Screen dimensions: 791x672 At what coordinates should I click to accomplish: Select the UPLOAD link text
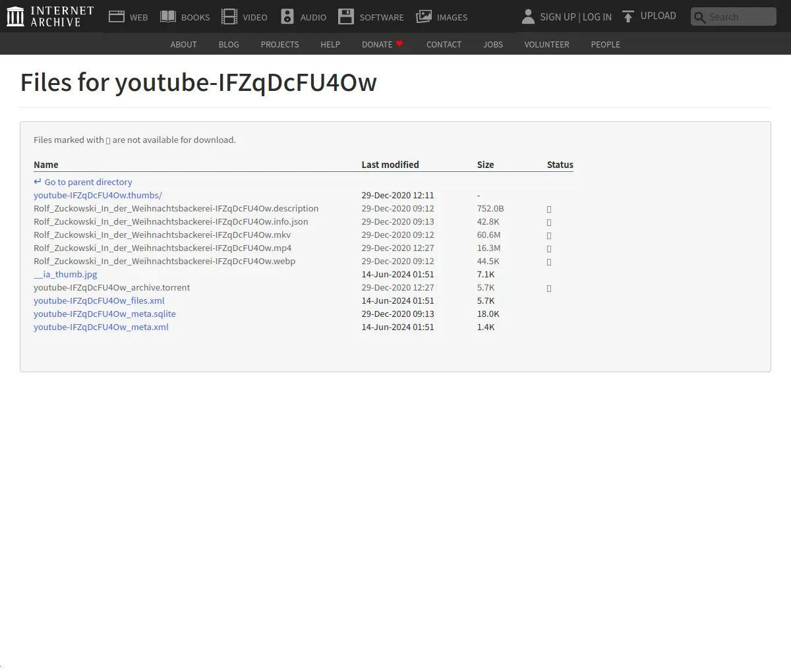pos(658,16)
